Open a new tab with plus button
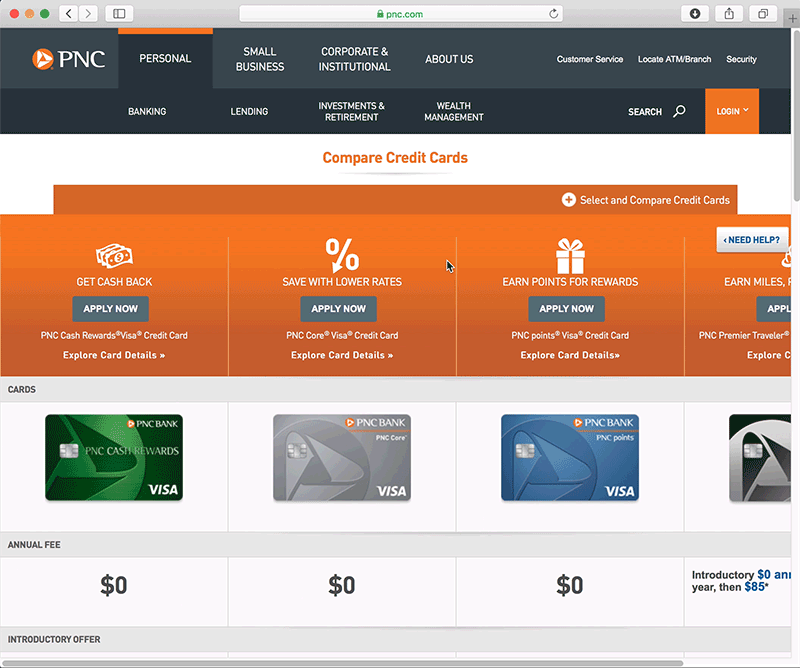This screenshot has height=668, width=800. coord(792,19)
